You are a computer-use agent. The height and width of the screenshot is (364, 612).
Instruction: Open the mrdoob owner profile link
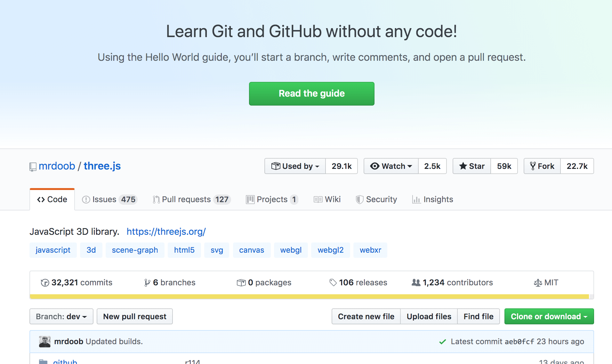tap(57, 166)
